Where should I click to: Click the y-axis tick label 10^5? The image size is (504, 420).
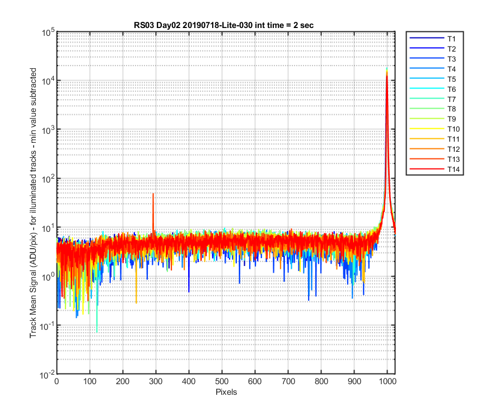(x=48, y=32)
